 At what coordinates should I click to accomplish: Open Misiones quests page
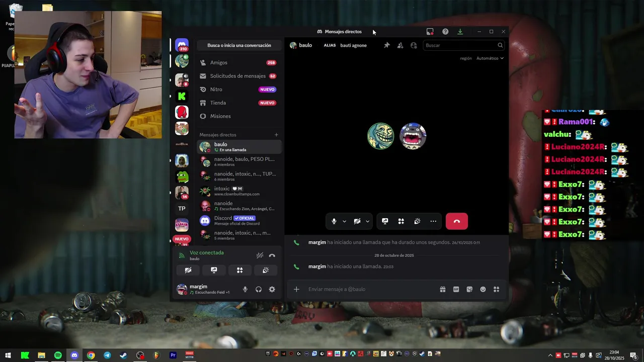[x=239, y=116]
